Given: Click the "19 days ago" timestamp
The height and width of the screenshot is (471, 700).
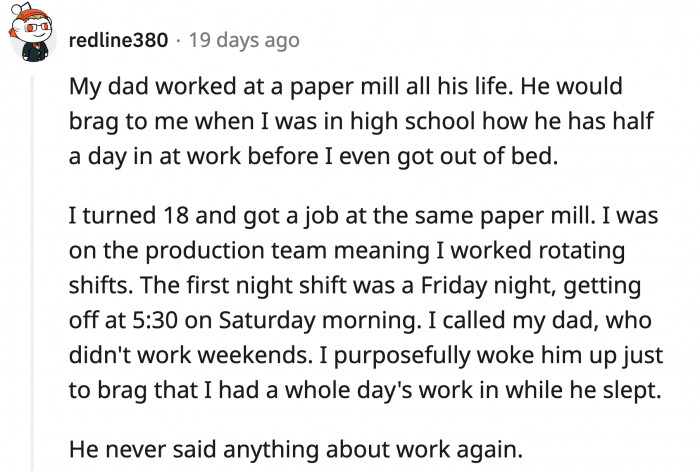Looking at the screenshot, I should [245, 41].
